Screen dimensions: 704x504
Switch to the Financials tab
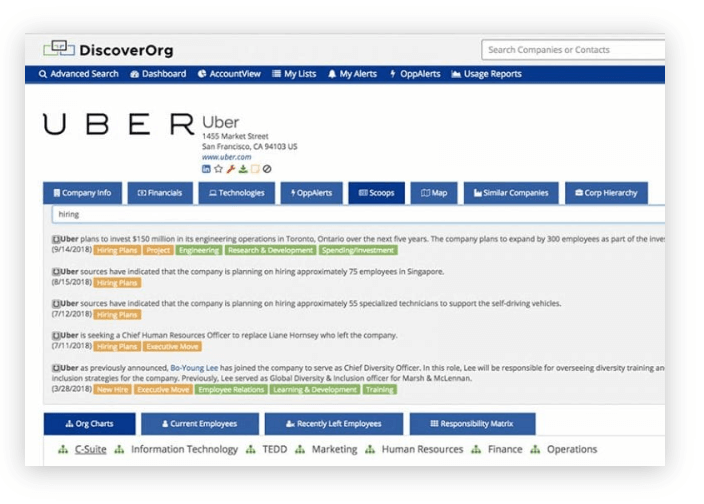[160, 193]
